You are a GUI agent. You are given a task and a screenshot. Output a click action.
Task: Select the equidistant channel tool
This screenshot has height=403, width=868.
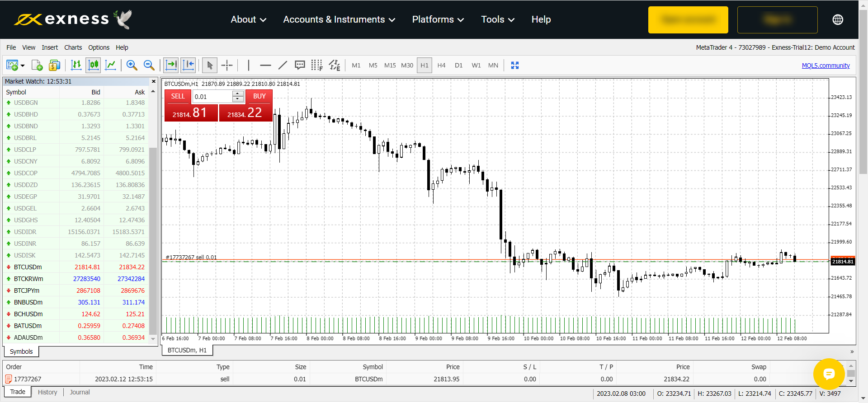[334, 66]
